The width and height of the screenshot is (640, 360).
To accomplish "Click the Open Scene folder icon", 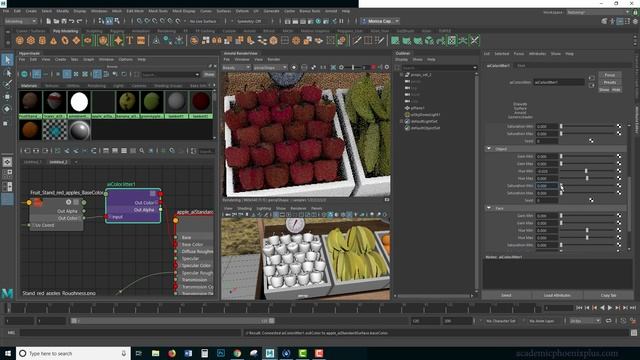I will pyautogui.click(x=56, y=21).
